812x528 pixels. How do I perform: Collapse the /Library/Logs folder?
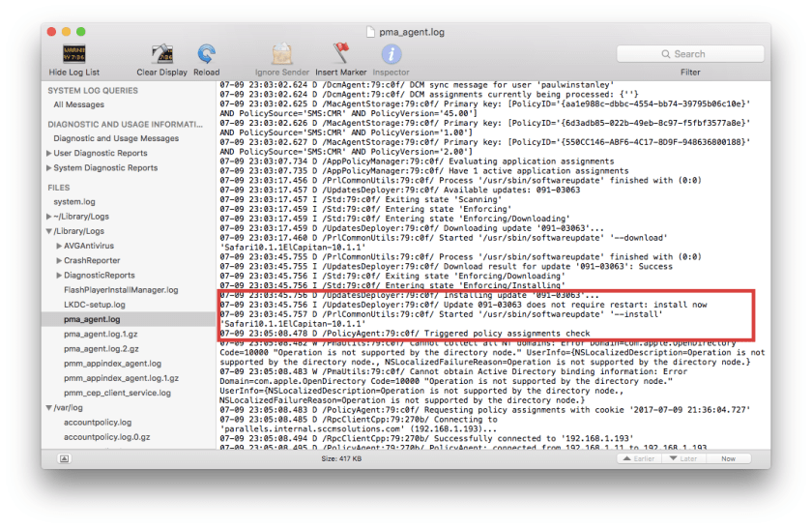coord(50,232)
